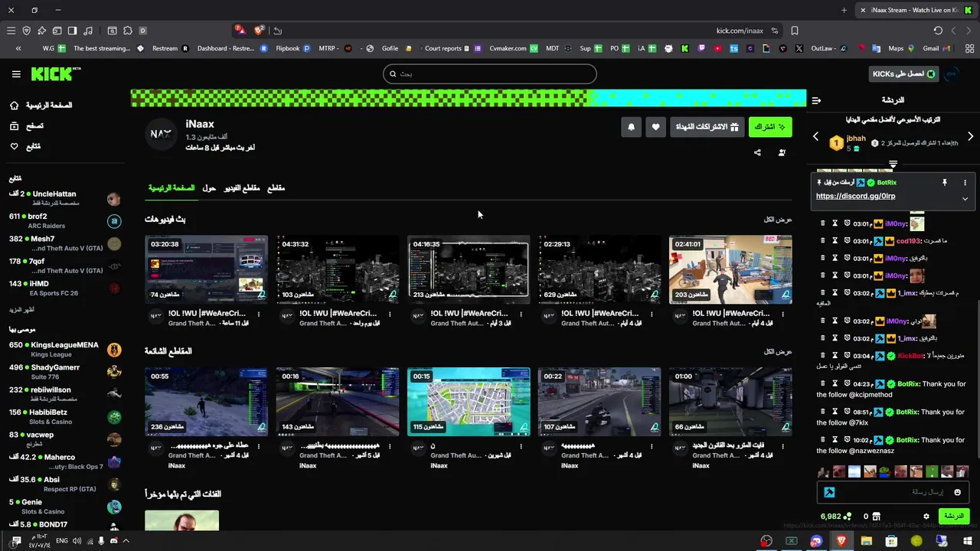Go to previous gifter leaderboard arrow
The height and width of the screenshot is (551, 980).
click(x=815, y=136)
